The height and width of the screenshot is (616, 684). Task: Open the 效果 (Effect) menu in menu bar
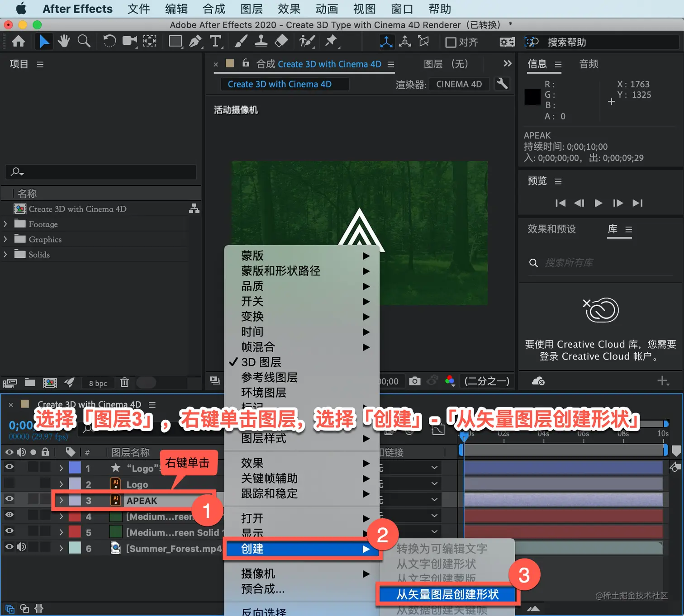(289, 9)
